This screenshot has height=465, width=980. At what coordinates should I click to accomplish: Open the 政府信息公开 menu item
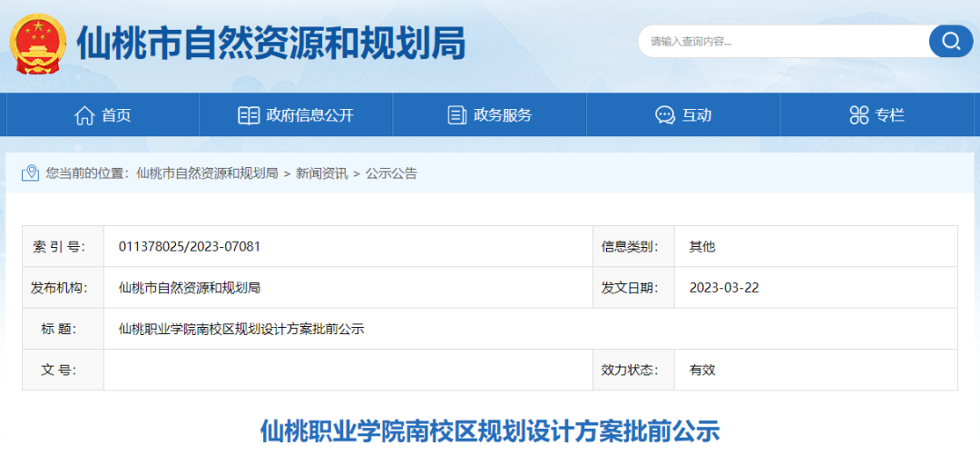[x=296, y=115]
